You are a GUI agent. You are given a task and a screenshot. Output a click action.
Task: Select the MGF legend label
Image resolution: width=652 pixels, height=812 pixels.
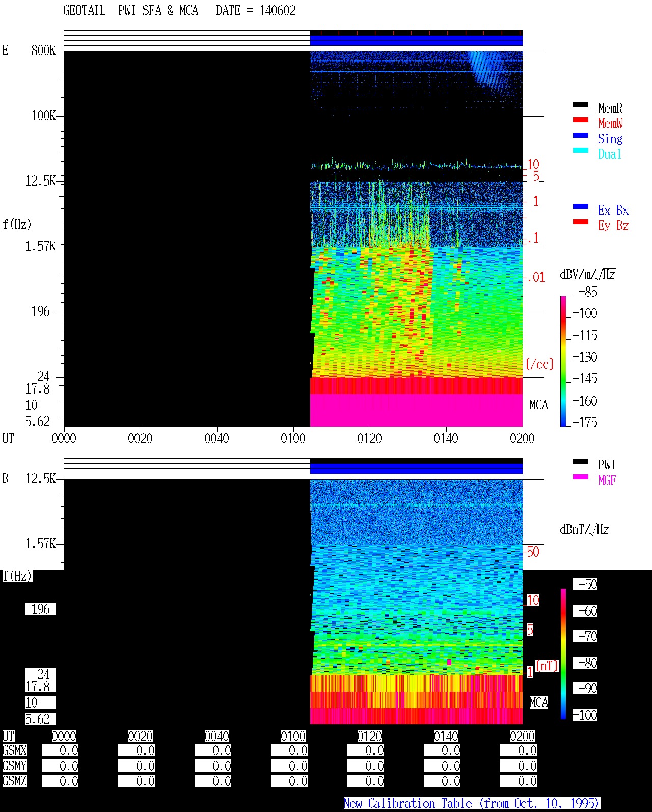[607, 480]
